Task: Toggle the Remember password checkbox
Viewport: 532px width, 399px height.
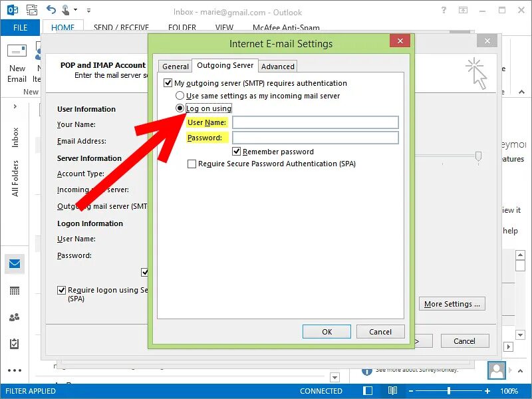Action: pos(237,152)
